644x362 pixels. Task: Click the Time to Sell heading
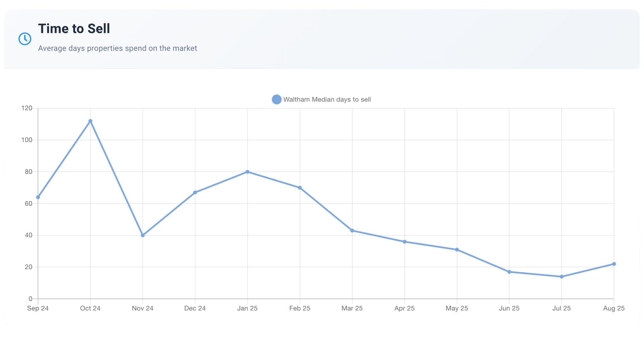pyautogui.click(x=74, y=29)
